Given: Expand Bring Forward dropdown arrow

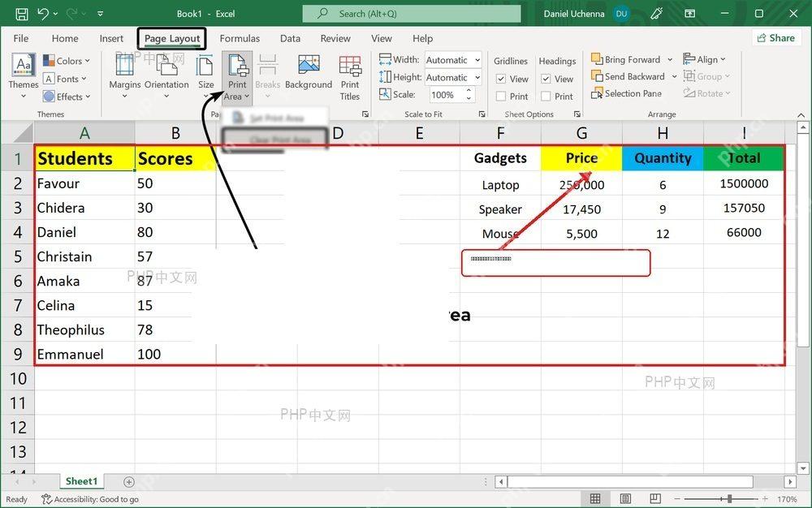Looking at the screenshot, I should coord(670,59).
